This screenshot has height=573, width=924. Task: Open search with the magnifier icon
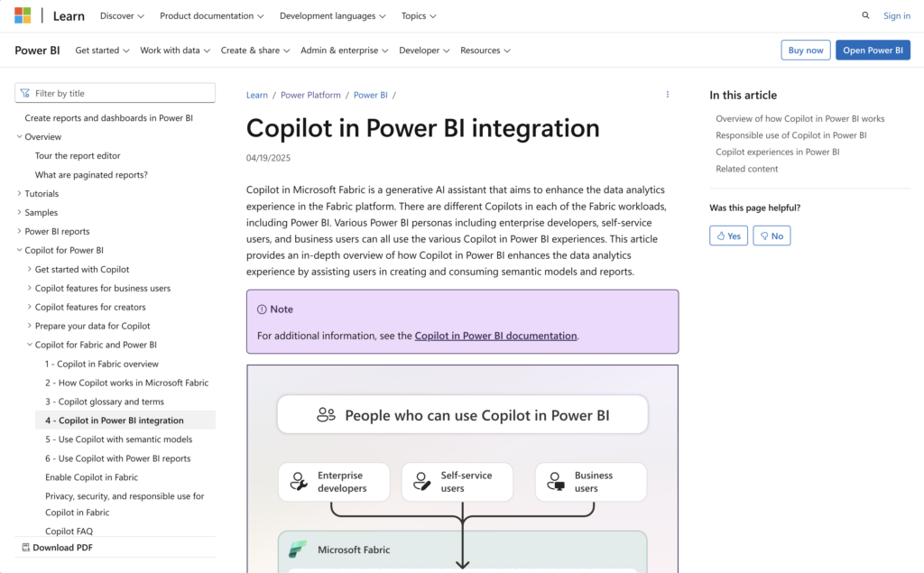point(865,15)
